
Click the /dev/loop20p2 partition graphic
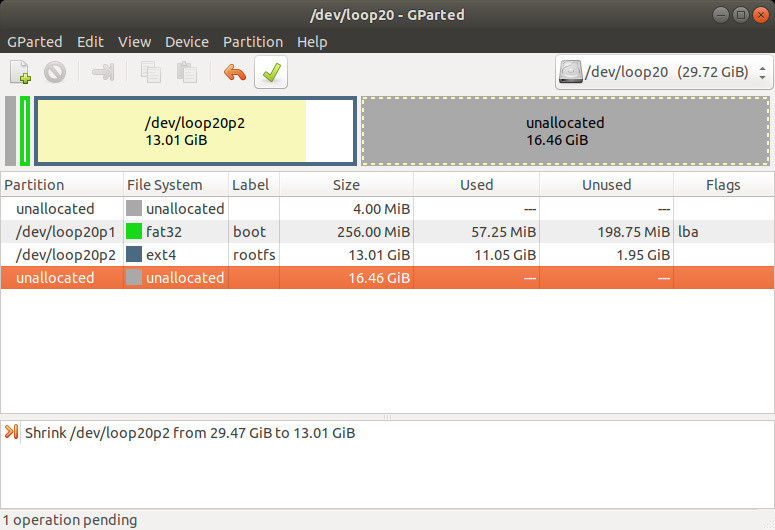[x=195, y=131]
